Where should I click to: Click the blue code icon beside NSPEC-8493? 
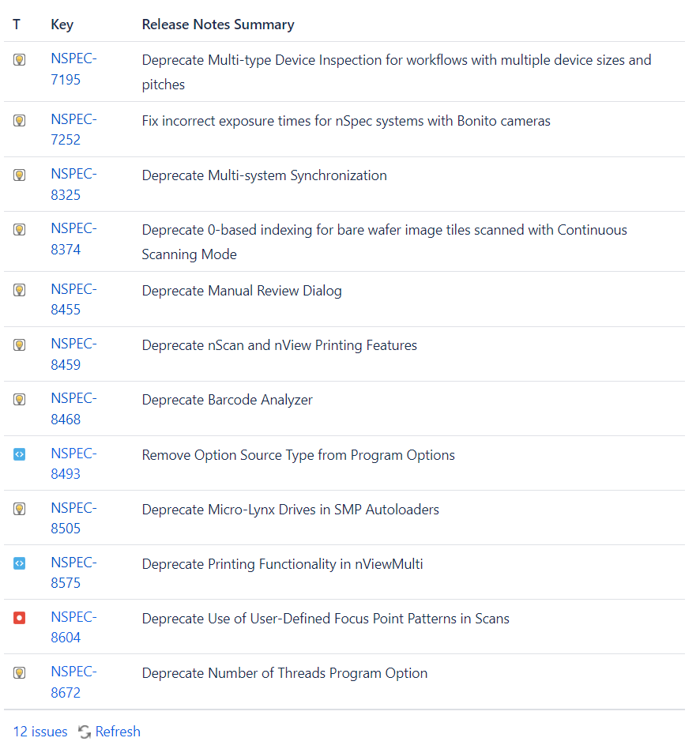[x=20, y=454]
